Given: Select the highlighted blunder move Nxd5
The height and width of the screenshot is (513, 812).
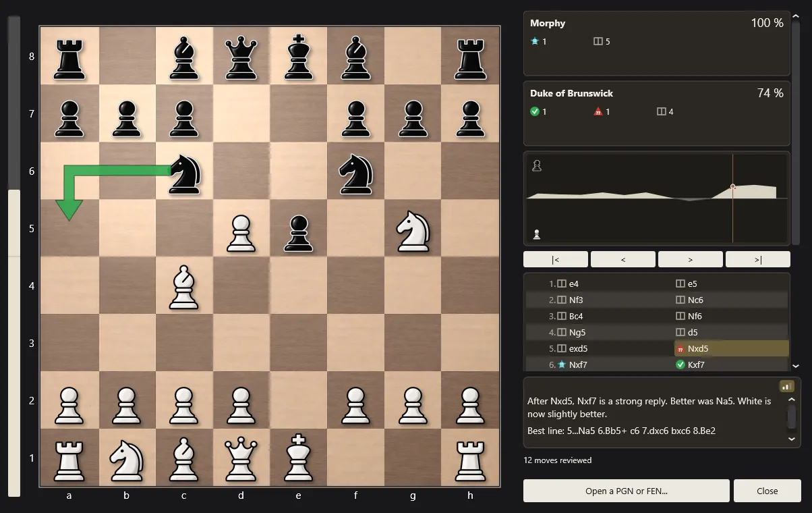Looking at the screenshot, I should [x=731, y=348].
